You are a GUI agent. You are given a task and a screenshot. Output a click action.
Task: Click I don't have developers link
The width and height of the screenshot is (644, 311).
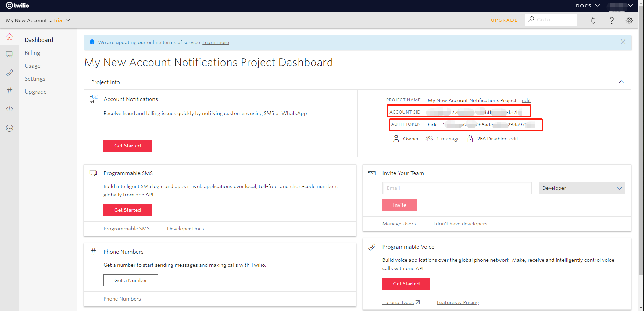click(x=460, y=224)
